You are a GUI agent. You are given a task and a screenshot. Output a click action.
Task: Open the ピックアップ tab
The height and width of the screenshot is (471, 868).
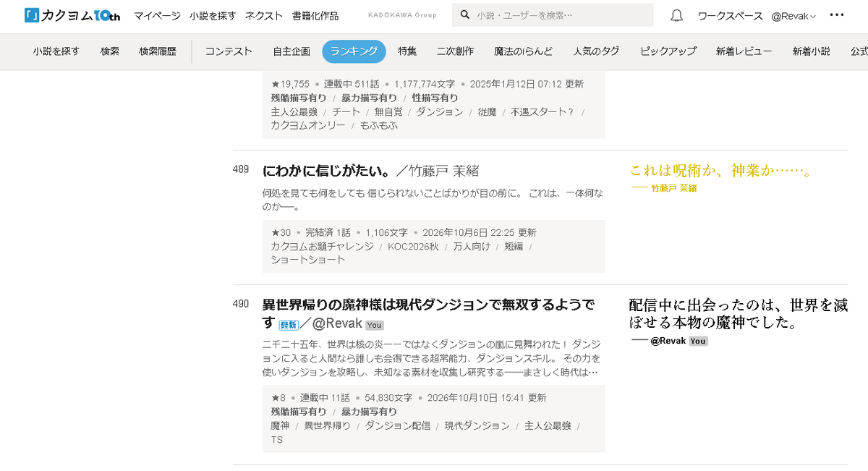tap(668, 51)
